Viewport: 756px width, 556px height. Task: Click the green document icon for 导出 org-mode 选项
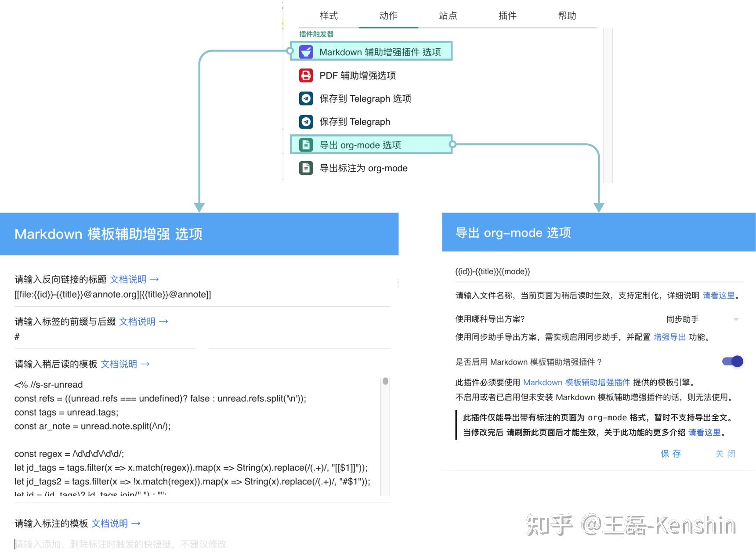point(306,145)
